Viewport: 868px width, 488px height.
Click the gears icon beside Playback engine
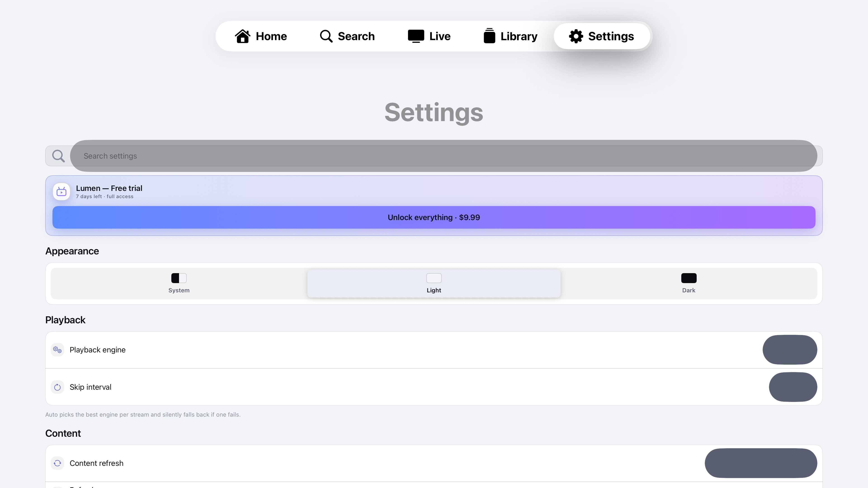point(57,350)
